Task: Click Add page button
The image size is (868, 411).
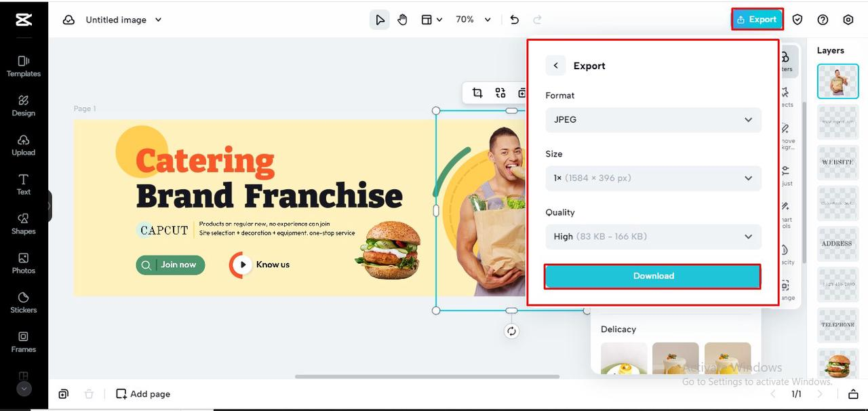Action: click(x=143, y=394)
